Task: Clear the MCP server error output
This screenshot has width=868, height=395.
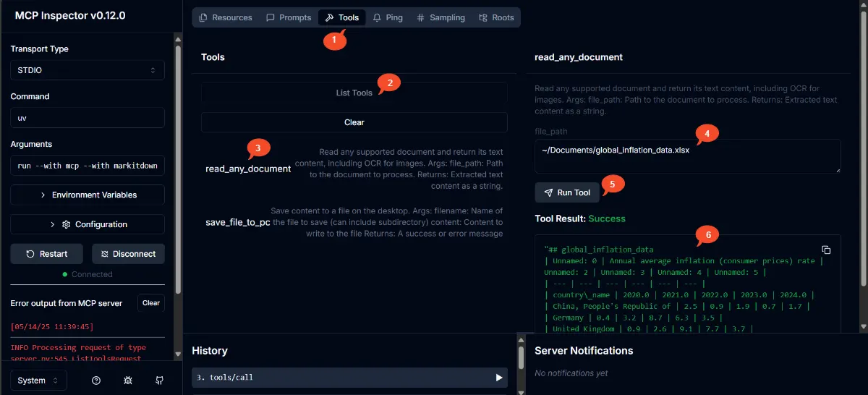Action: 151,303
